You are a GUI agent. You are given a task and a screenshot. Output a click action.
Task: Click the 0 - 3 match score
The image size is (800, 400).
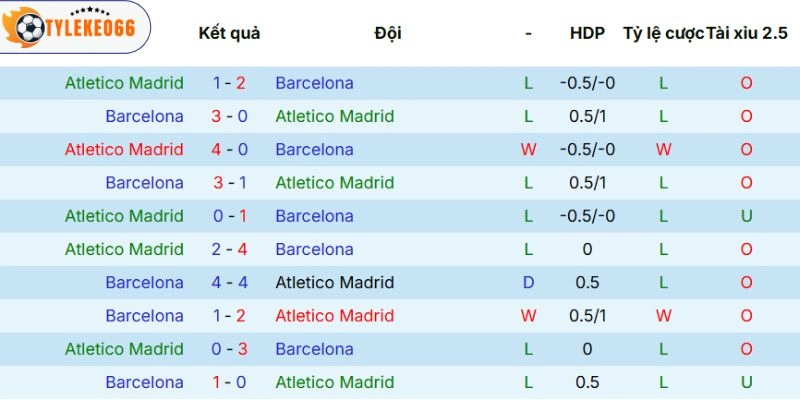click(x=229, y=349)
